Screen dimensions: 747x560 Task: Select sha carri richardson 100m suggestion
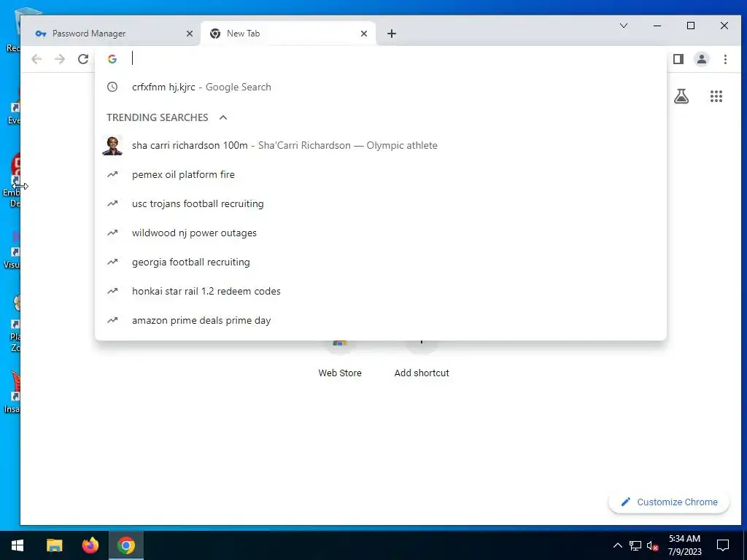click(381, 145)
